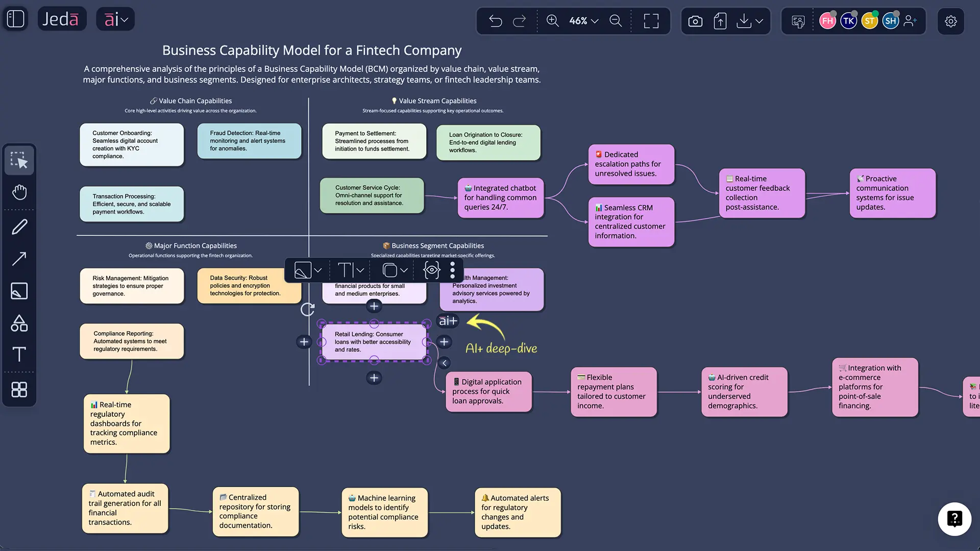Open the download options chevron dropdown
Screen dimensions: 980x551
759,21
